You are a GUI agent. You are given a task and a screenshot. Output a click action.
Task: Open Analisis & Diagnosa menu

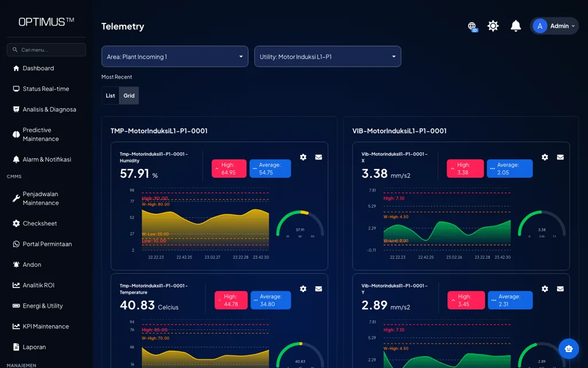point(49,110)
